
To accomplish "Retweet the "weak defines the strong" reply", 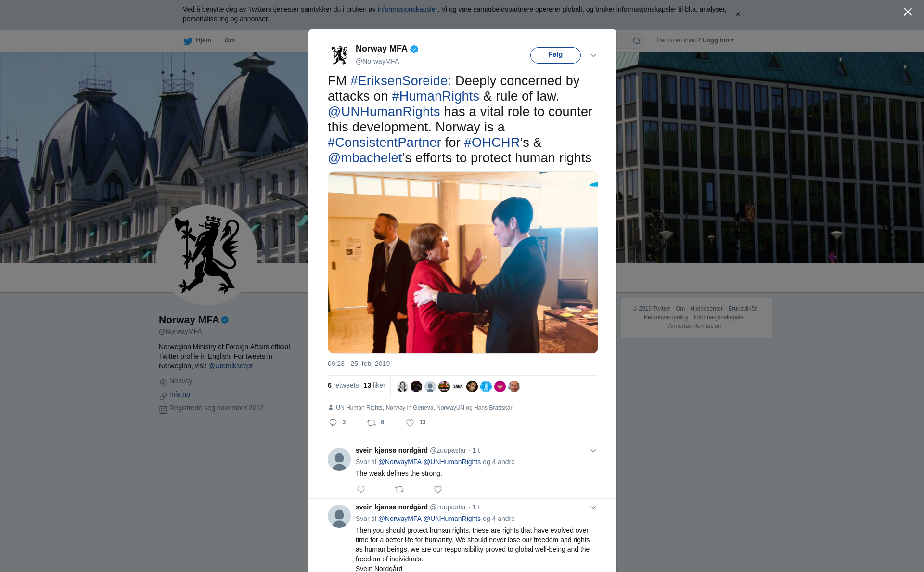I will coord(399,489).
